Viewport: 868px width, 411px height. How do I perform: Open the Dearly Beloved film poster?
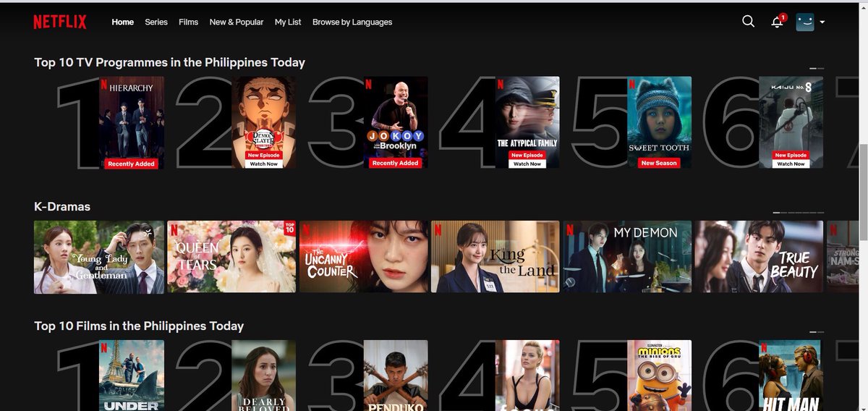(x=264, y=376)
